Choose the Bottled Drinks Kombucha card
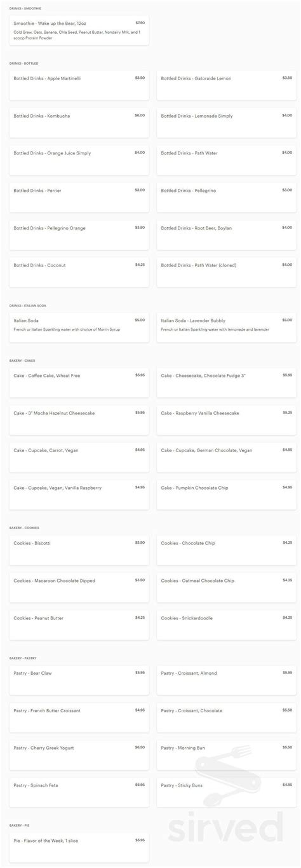 [x=79, y=123]
